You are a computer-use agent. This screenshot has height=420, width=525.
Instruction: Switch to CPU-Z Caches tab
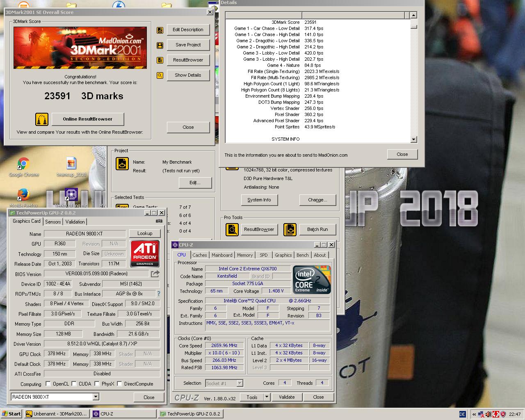point(200,255)
